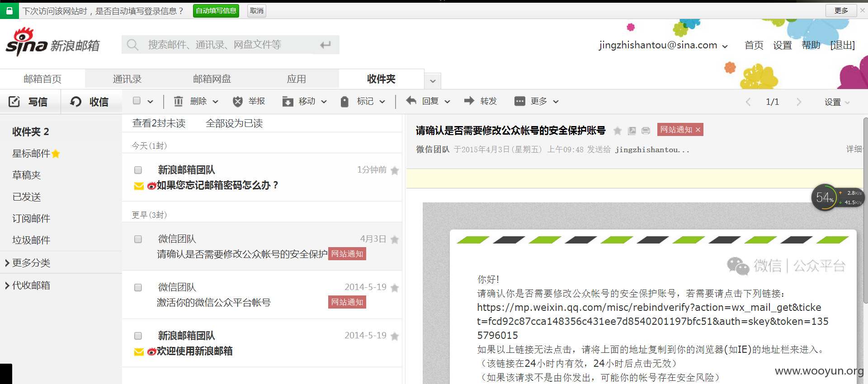Click the 查看2封未读 link
The image size is (868, 384).
point(159,123)
